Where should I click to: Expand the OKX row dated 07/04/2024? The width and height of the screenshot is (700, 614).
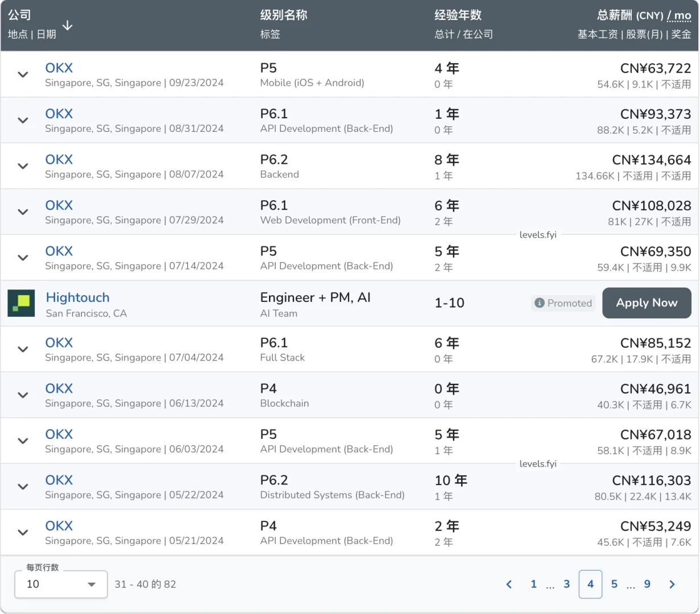click(x=23, y=349)
